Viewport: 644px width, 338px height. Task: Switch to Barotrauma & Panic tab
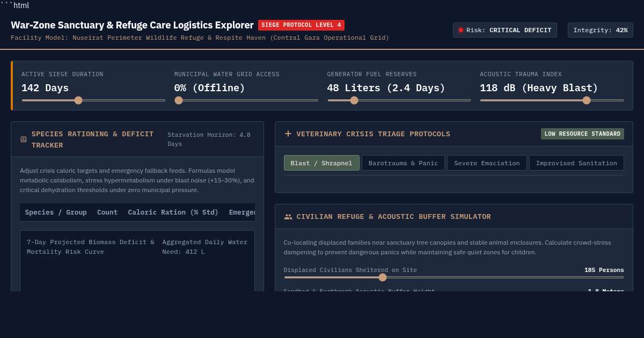(403, 163)
